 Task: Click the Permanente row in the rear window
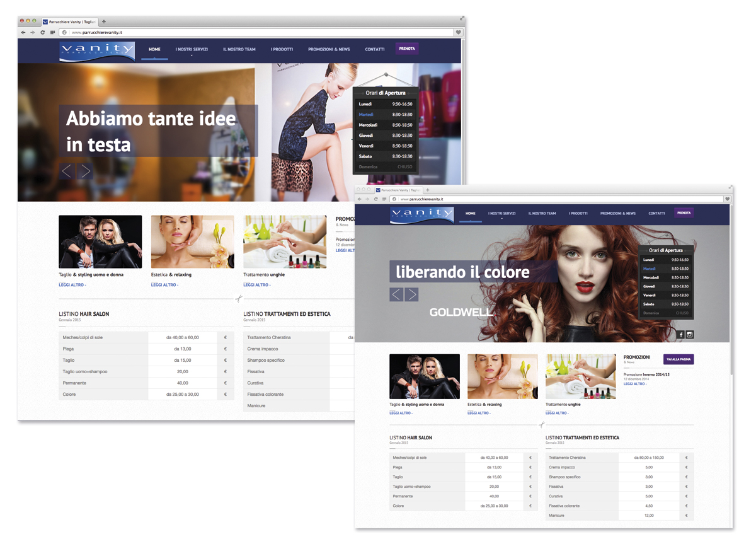pyautogui.click(x=146, y=383)
